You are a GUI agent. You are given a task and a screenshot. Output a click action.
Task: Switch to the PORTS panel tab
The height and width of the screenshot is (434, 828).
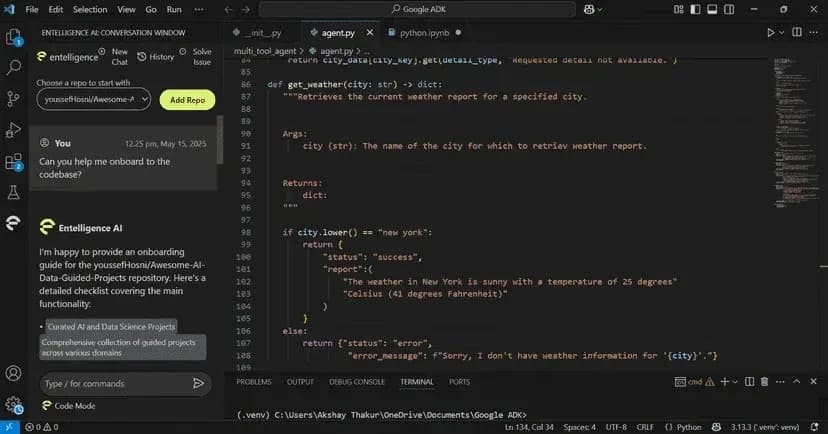[x=459, y=382]
